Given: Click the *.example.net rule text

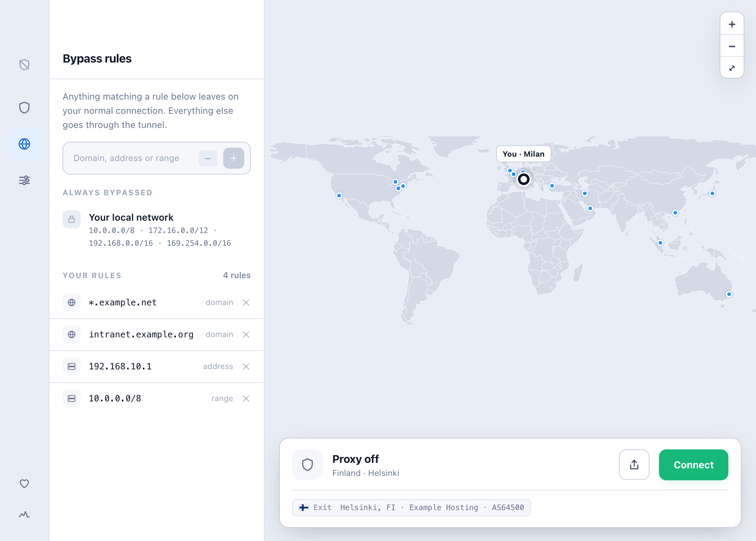Looking at the screenshot, I should coord(123,302).
